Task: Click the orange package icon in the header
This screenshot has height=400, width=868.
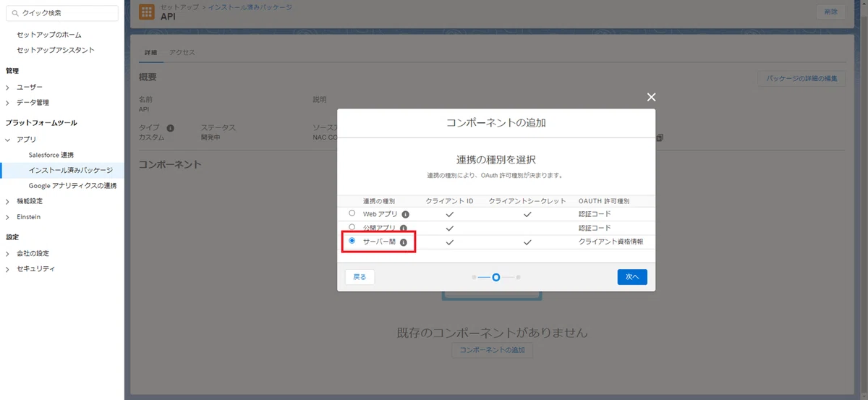Action: 147,12
